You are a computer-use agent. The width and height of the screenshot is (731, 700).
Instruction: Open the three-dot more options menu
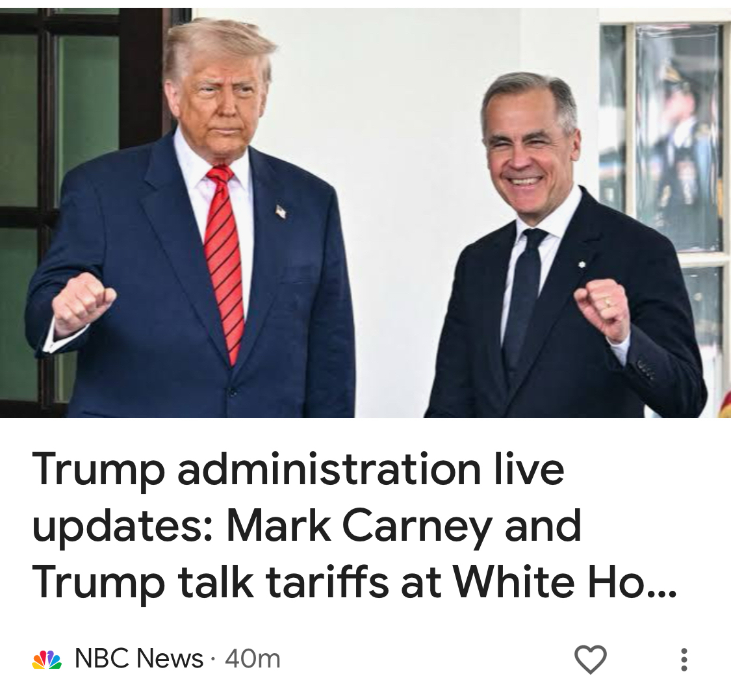click(684, 660)
